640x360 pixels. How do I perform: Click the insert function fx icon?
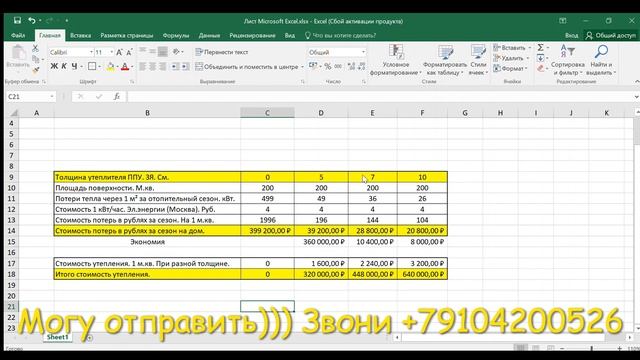[x=117, y=96]
